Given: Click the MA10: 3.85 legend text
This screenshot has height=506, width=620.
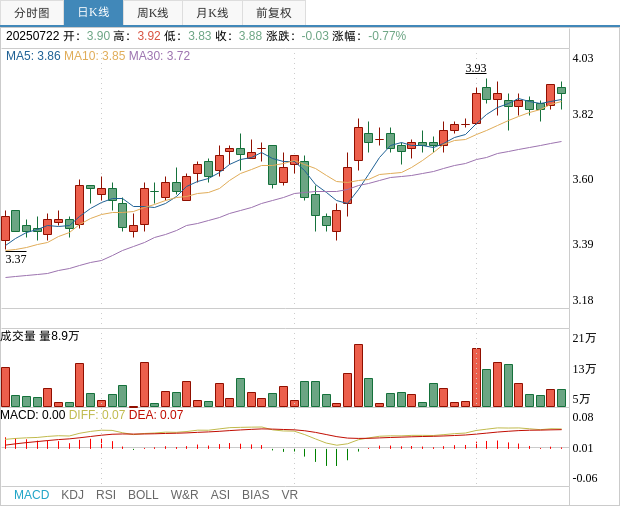Looking at the screenshot, I should pos(95,56).
